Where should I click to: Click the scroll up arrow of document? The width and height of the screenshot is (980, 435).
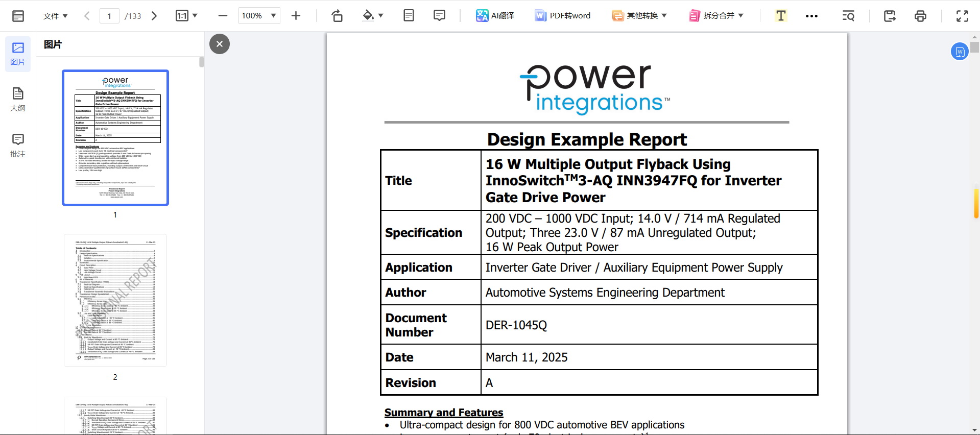[975, 37]
